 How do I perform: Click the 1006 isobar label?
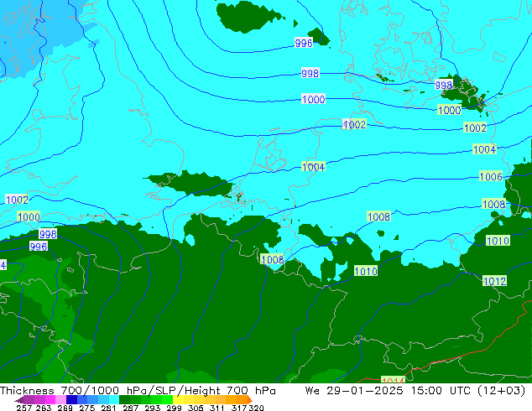click(x=491, y=176)
